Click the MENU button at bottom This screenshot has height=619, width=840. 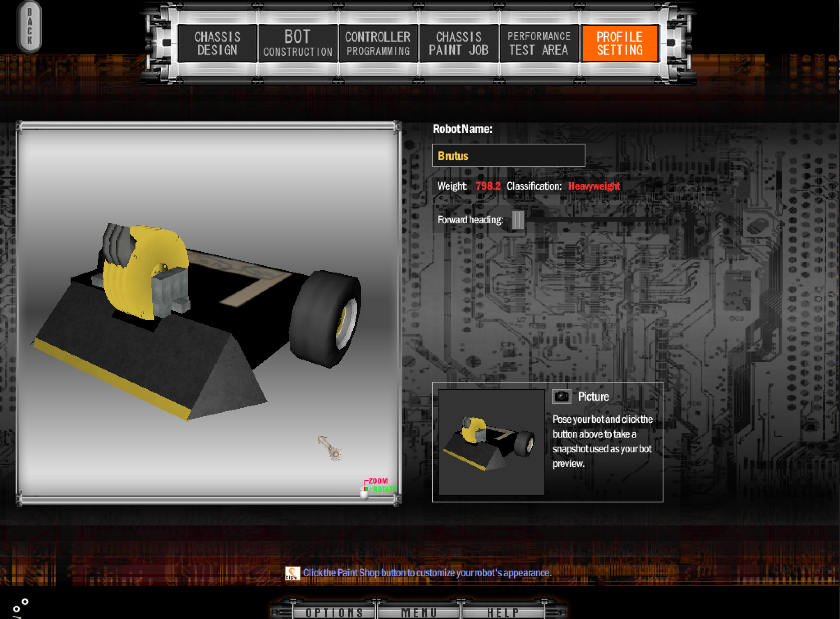(x=420, y=612)
